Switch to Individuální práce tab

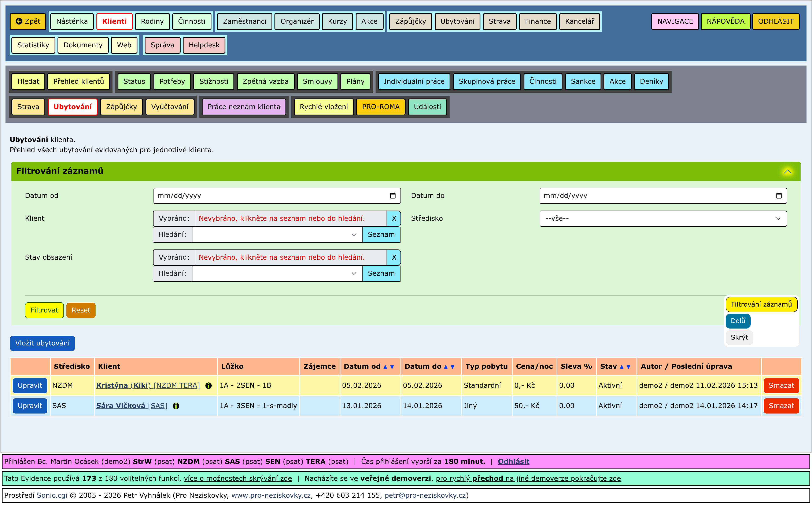click(414, 81)
